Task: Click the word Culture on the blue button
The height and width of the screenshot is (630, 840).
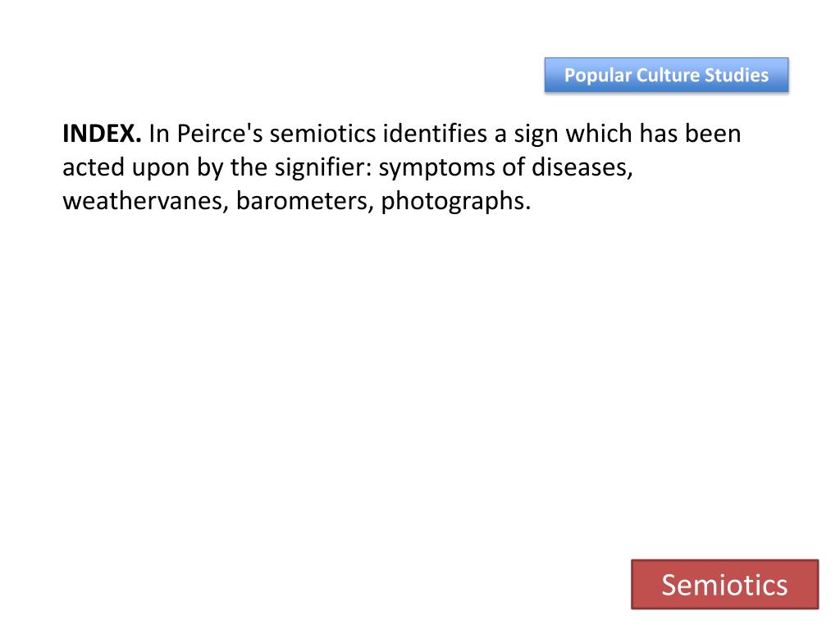Action: click(x=668, y=75)
